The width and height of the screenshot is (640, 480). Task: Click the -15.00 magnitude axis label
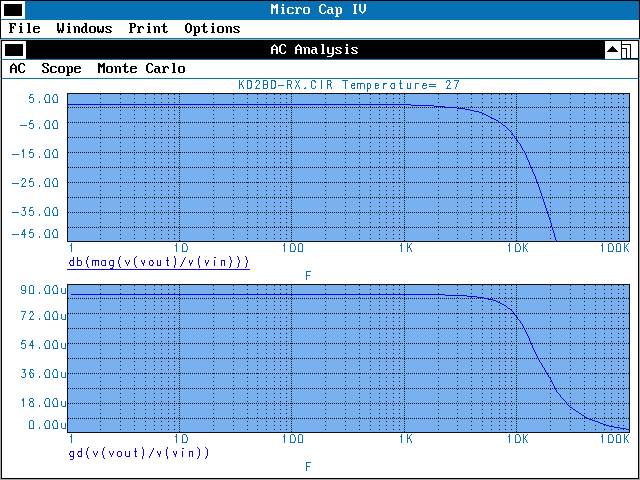pyautogui.click(x=36, y=154)
